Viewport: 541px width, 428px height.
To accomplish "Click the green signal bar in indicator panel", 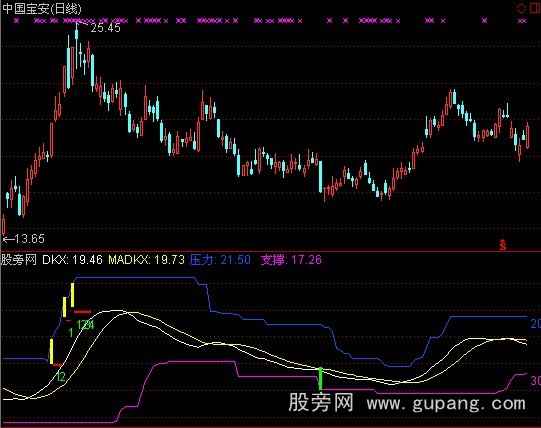I will pyautogui.click(x=320, y=379).
